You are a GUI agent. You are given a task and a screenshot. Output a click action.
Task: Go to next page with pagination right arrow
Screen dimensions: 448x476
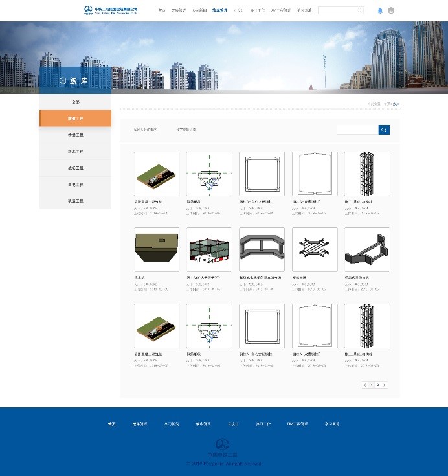pos(385,385)
